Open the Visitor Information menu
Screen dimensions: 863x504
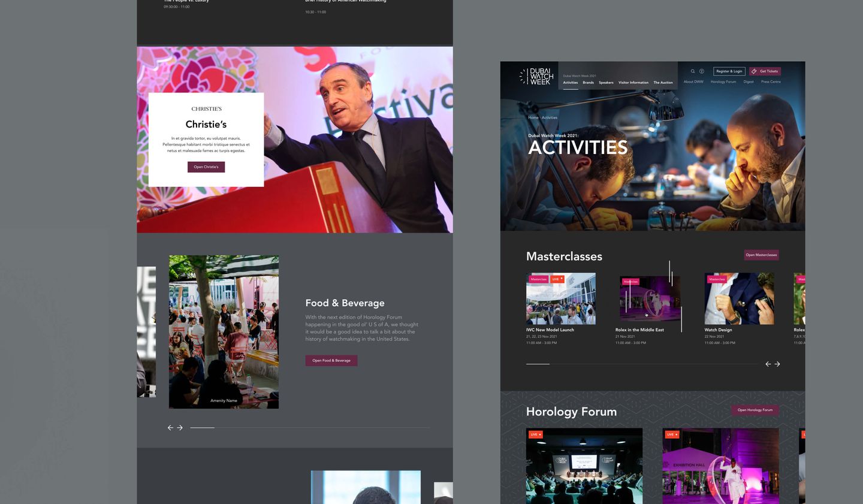633,83
